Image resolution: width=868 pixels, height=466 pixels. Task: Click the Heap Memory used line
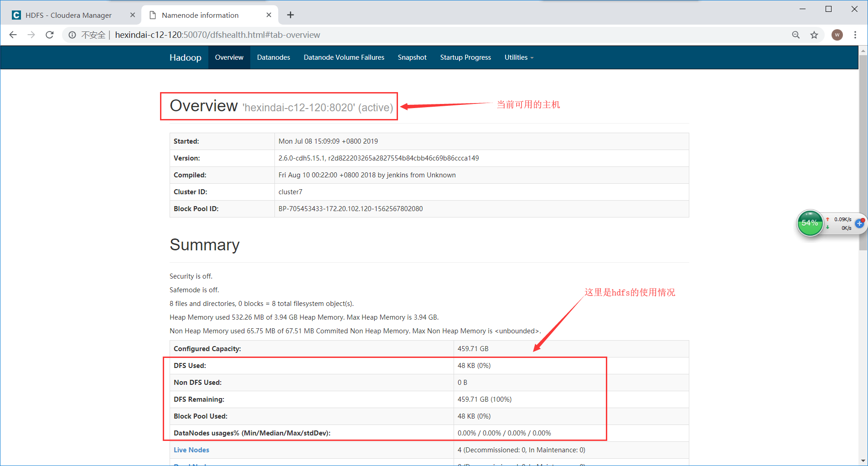click(304, 317)
